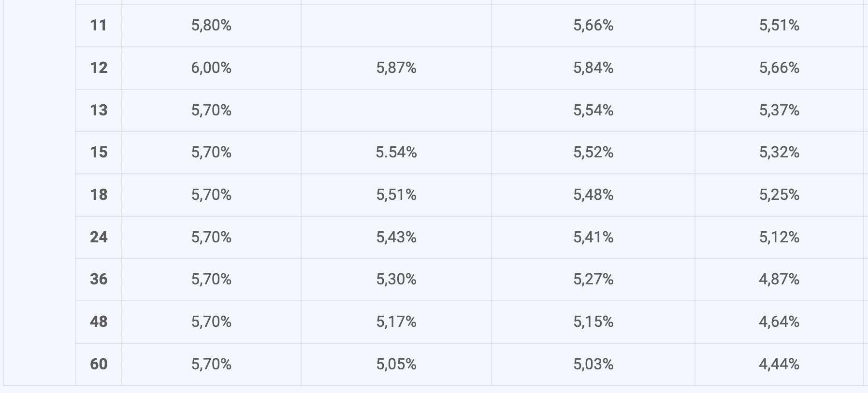868x393 pixels.
Task: Click the 5,32% value cell
Action: (779, 152)
